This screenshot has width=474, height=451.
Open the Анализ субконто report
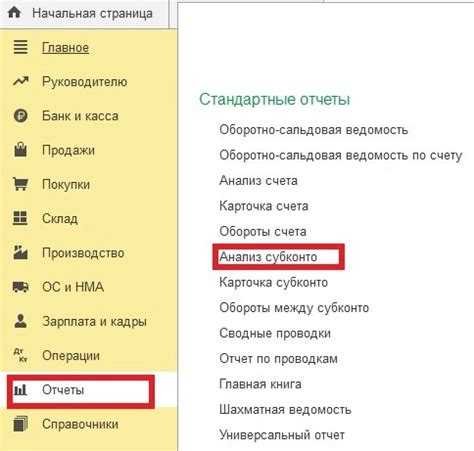coord(268,257)
